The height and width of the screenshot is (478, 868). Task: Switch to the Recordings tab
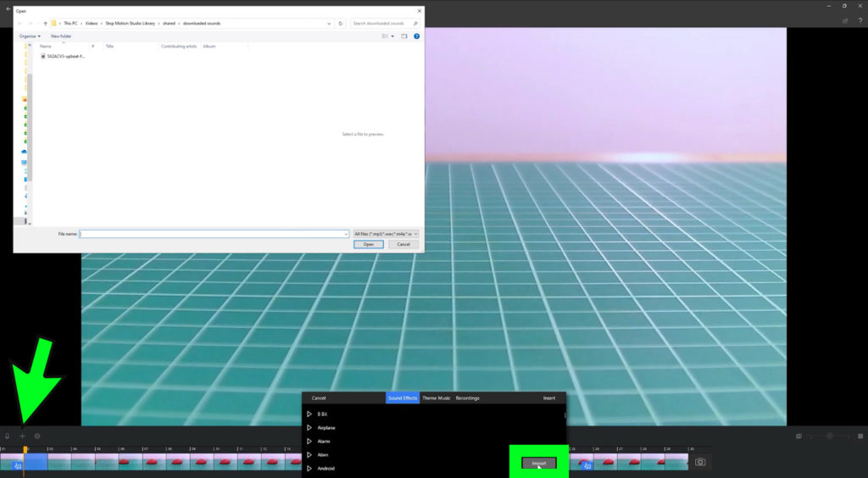(467, 397)
